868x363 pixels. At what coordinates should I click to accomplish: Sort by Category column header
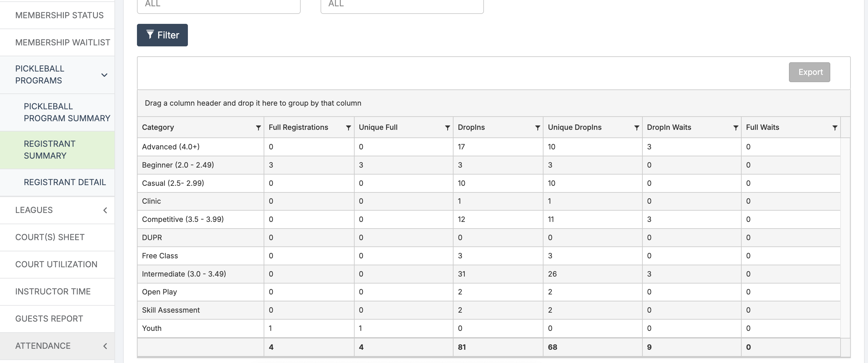(x=158, y=128)
